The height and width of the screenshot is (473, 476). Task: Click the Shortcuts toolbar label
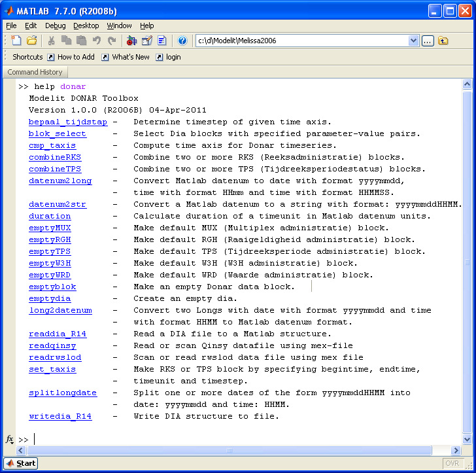[x=27, y=57]
